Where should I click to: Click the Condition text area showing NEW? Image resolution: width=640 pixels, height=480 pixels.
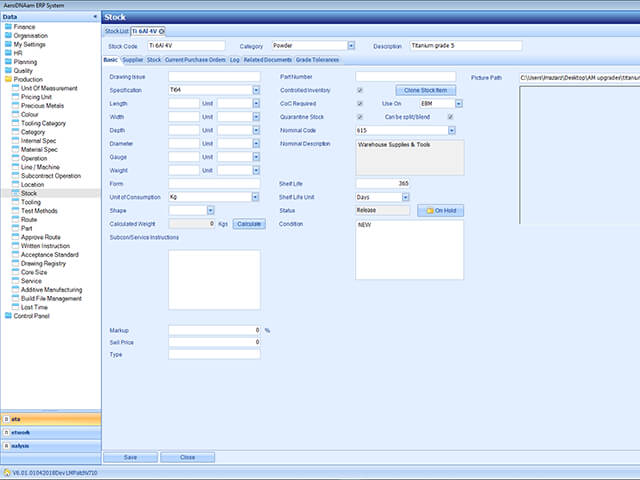coord(409,250)
